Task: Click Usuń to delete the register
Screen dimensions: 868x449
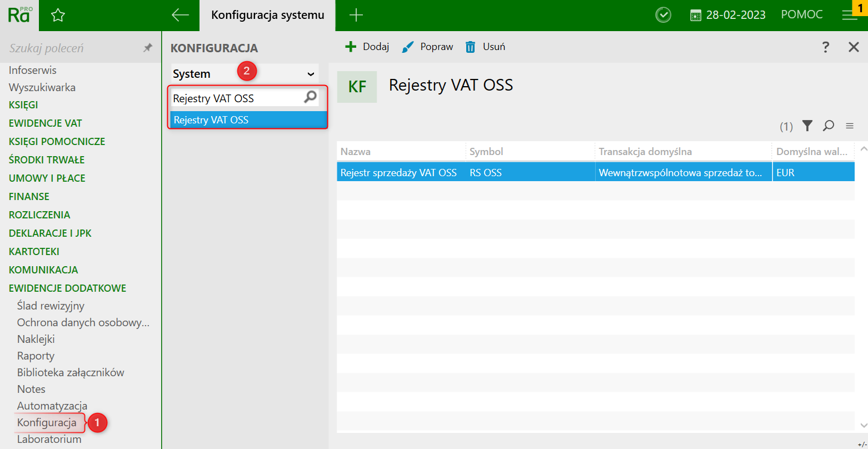Action: tap(485, 47)
